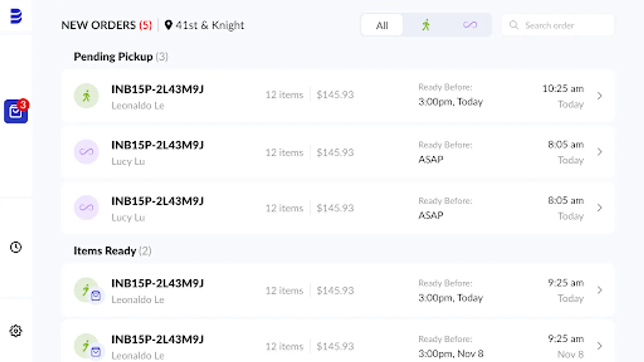This screenshot has width=644, height=362.
Task: Open the orders inbox sidebar icon
Action: click(16, 111)
